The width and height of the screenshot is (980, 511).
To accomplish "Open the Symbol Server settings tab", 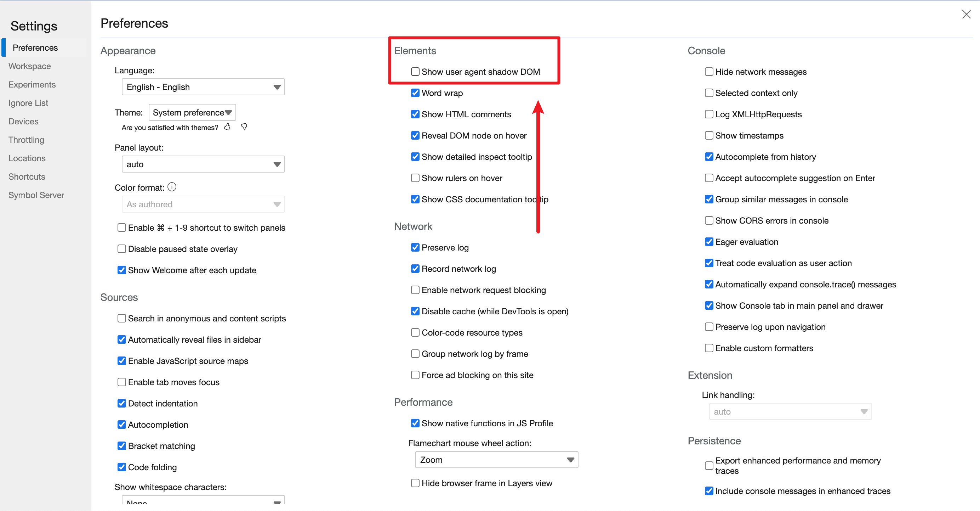I will coord(36,195).
